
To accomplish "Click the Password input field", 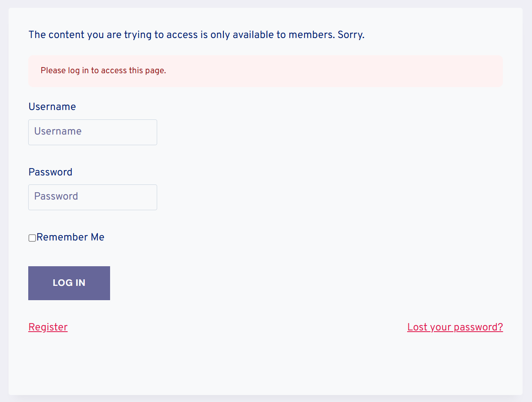I will [92, 197].
